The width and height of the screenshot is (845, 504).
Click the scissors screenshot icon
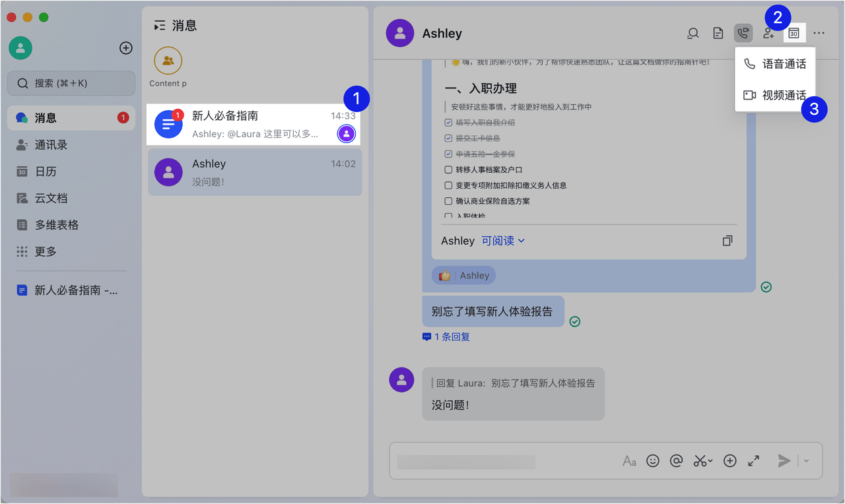click(x=700, y=461)
